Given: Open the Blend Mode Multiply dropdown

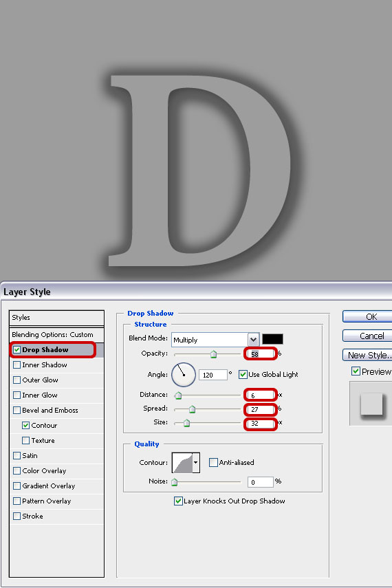Looking at the screenshot, I should tap(215, 340).
